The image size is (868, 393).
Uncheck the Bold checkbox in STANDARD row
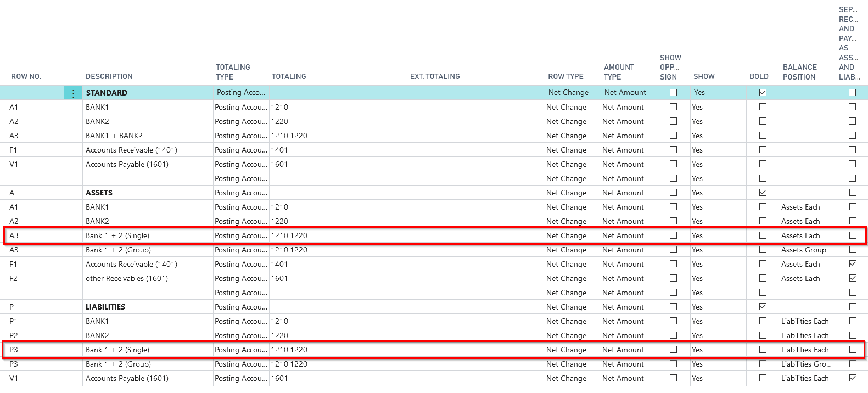click(x=763, y=93)
